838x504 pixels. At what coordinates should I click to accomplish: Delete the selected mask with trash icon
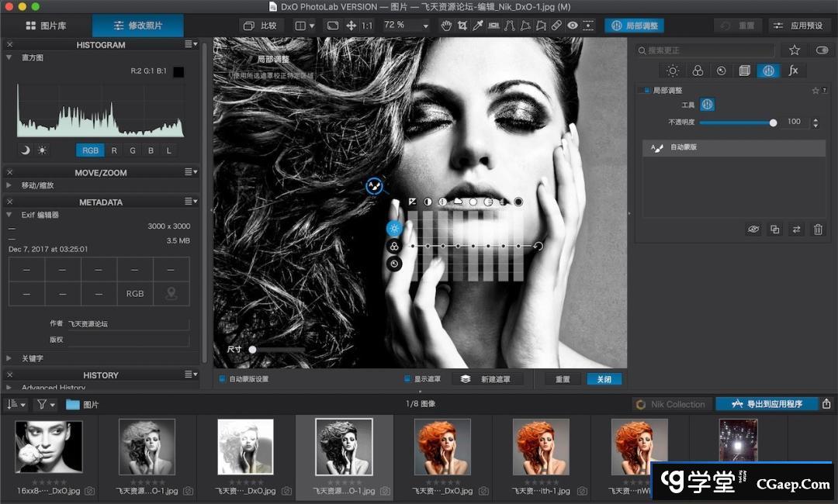(x=817, y=230)
